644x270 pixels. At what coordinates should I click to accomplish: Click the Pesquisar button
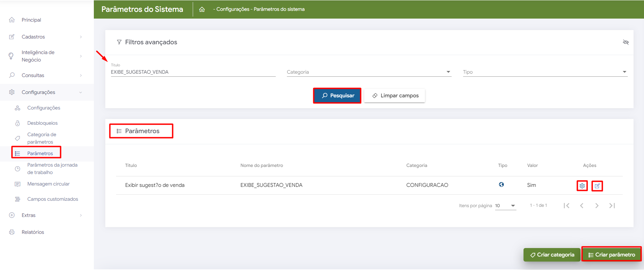click(x=337, y=96)
